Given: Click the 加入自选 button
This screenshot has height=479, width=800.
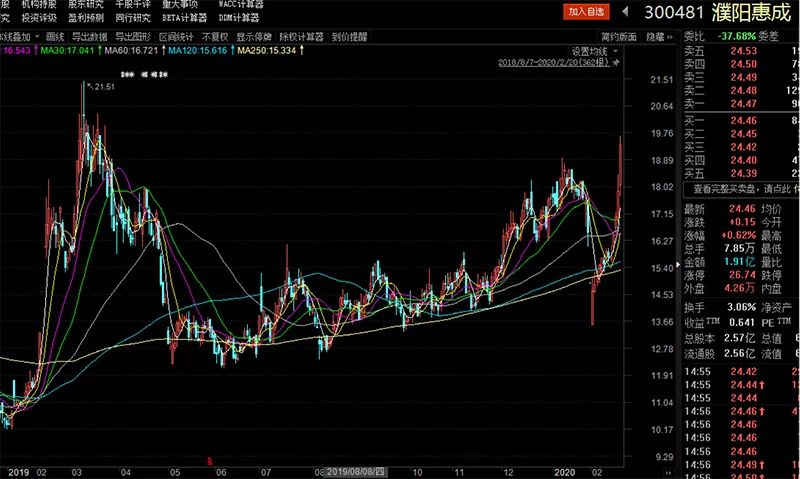Looking at the screenshot, I should 586,12.
